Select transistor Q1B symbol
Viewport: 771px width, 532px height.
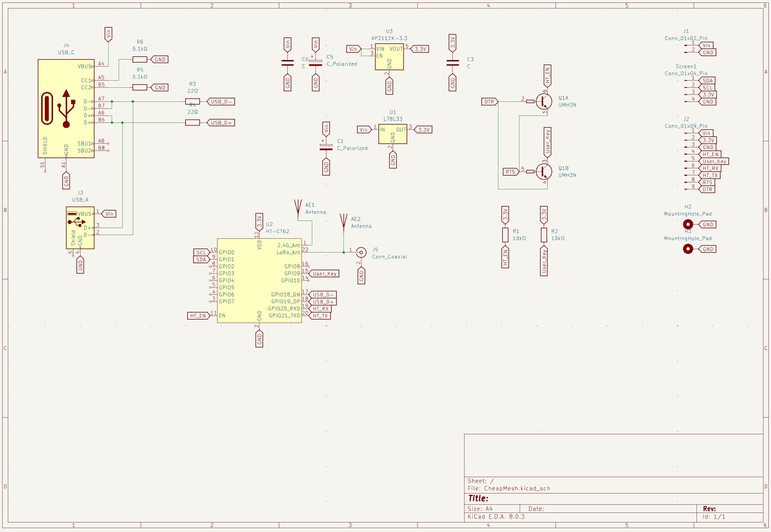(x=544, y=172)
